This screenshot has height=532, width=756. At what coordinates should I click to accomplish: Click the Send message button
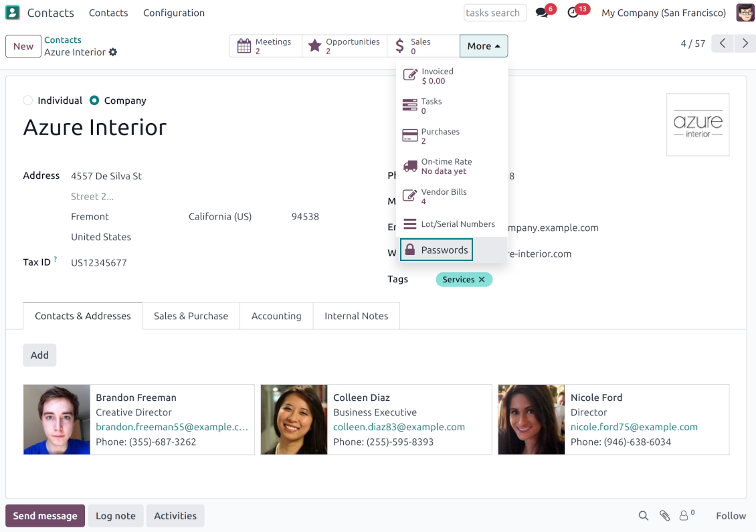tap(45, 516)
